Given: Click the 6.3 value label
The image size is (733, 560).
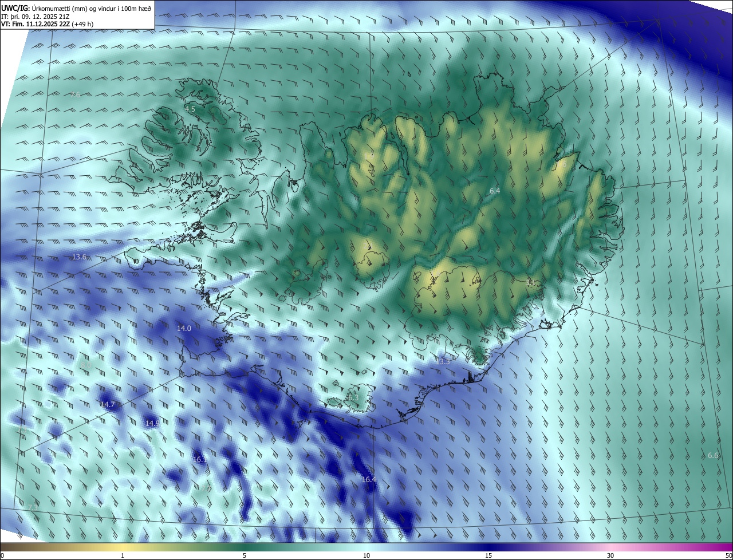Looking at the screenshot, I should 352,397.
